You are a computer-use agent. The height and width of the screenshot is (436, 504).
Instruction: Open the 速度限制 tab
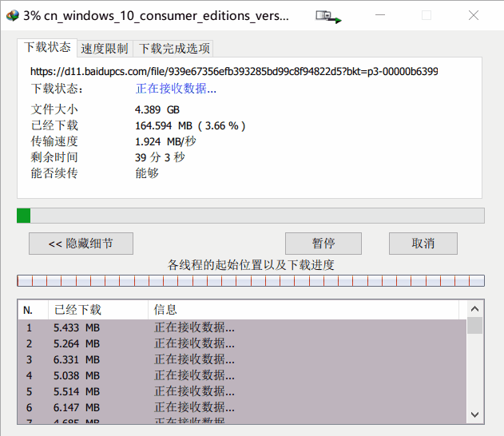click(105, 49)
